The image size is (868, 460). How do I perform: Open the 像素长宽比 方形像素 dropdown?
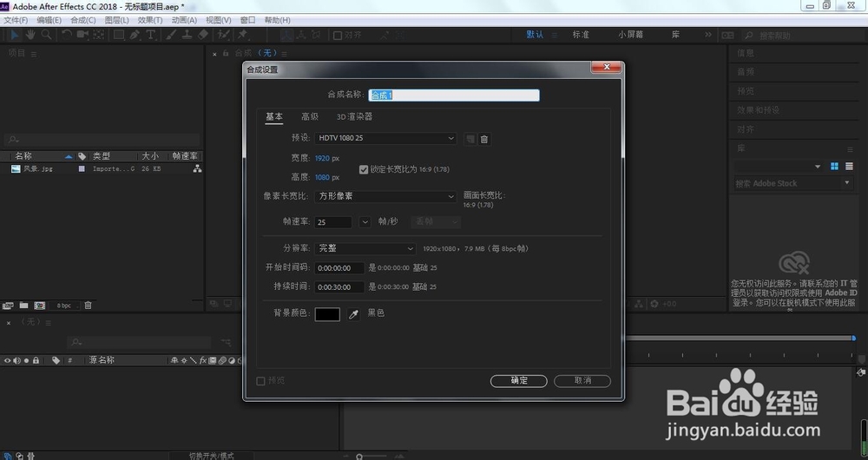pyautogui.click(x=385, y=196)
